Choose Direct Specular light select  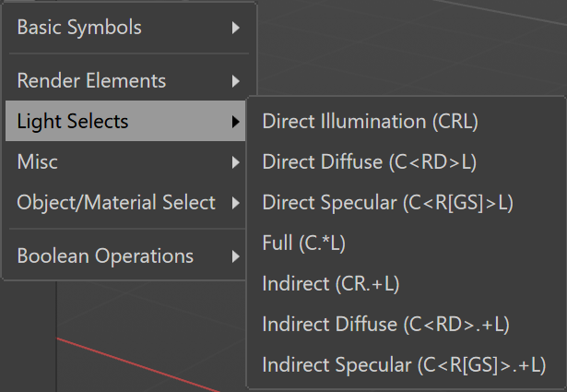[406, 202]
